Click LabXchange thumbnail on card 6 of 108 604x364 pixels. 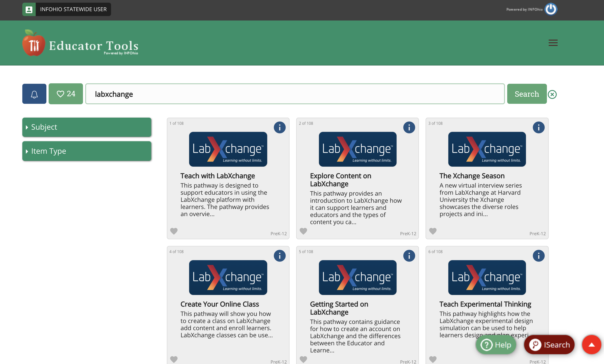(x=487, y=277)
